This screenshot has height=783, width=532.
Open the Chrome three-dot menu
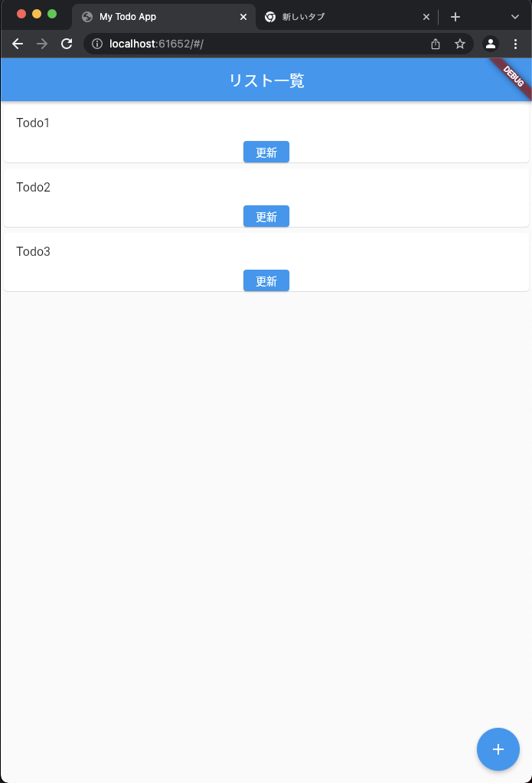coord(515,44)
